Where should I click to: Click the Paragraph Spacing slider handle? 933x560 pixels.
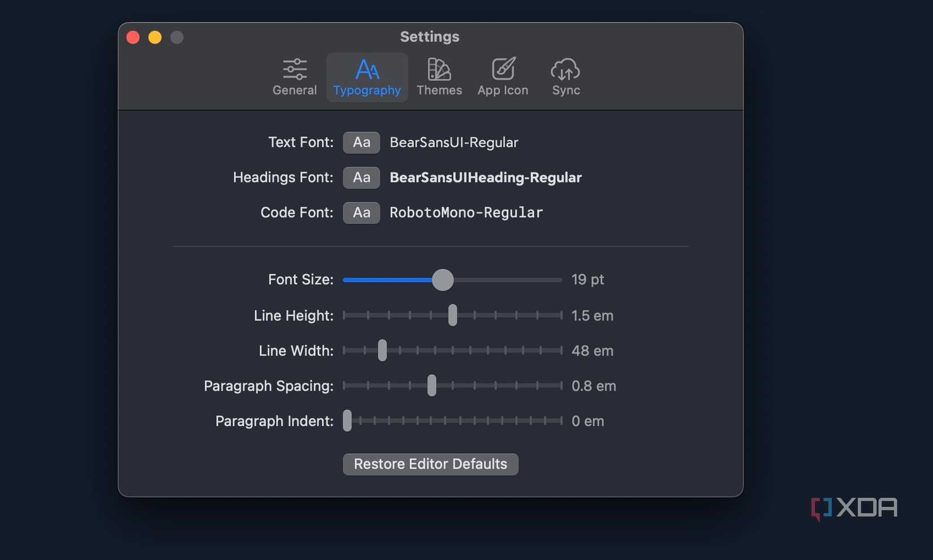click(x=431, y=385)
